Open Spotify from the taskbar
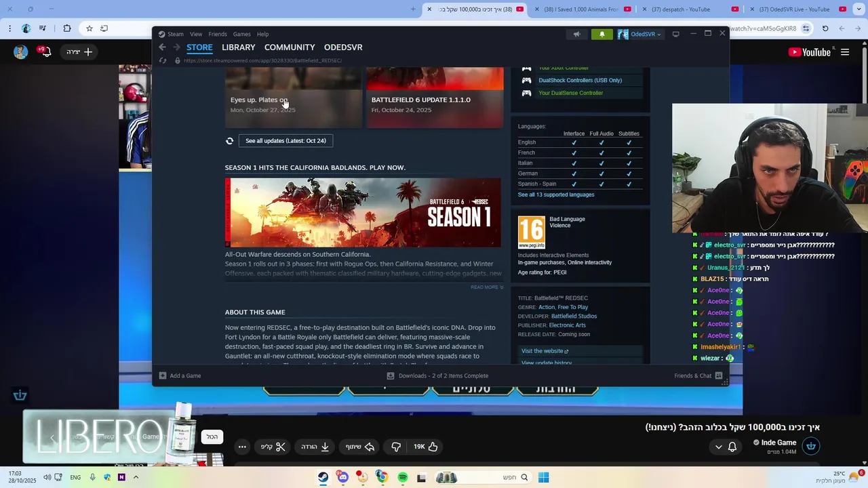 click(402, 477)
